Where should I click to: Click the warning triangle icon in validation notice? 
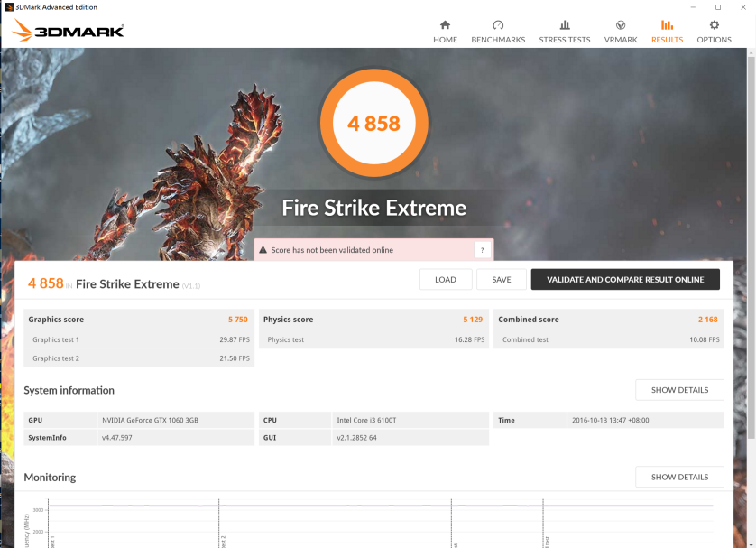point(263,250)
